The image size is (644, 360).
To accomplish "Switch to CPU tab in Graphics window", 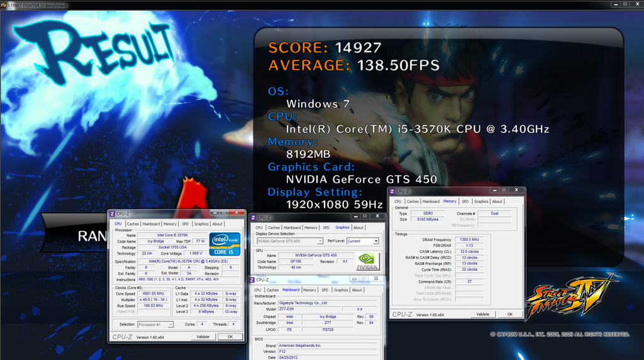I will click(x=258, y=228).
